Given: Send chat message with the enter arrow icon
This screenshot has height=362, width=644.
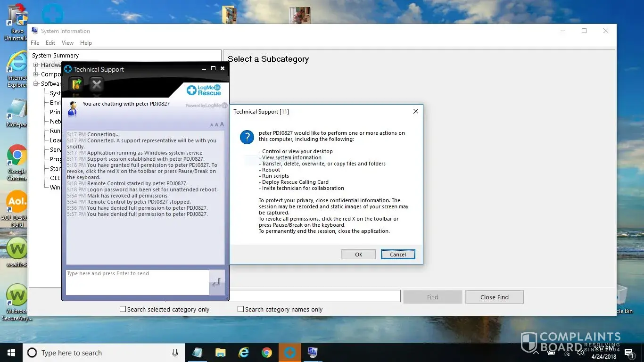Looking at the screenshot, I should pyautogui.click(x=216, y=282).
